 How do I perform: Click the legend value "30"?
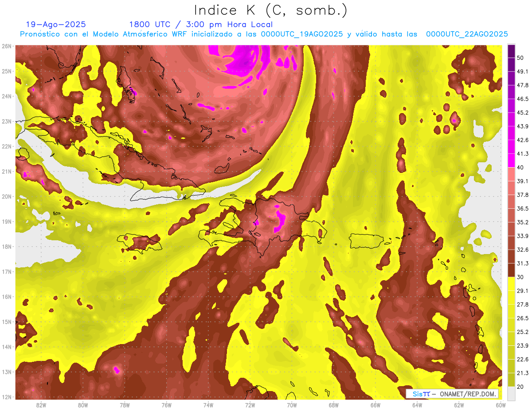(x=520, y=277)
